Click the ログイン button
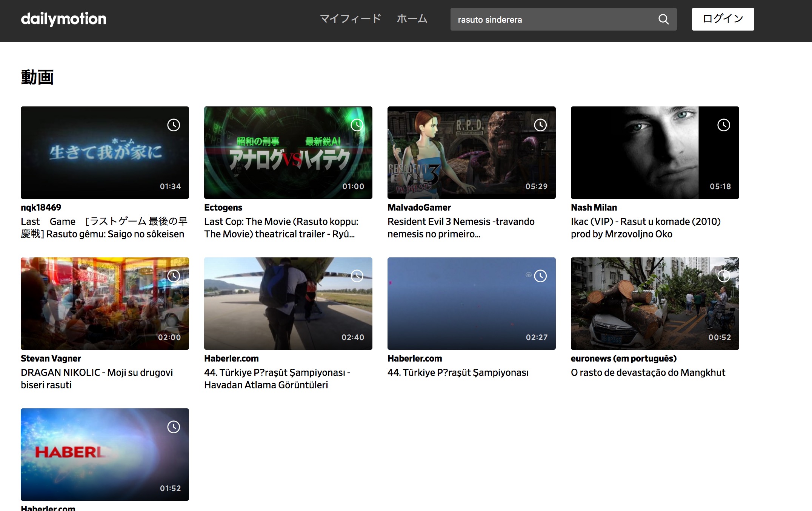The height and width of the screenshot is (511, 812). pyautogui.click(x=723, y=19)
